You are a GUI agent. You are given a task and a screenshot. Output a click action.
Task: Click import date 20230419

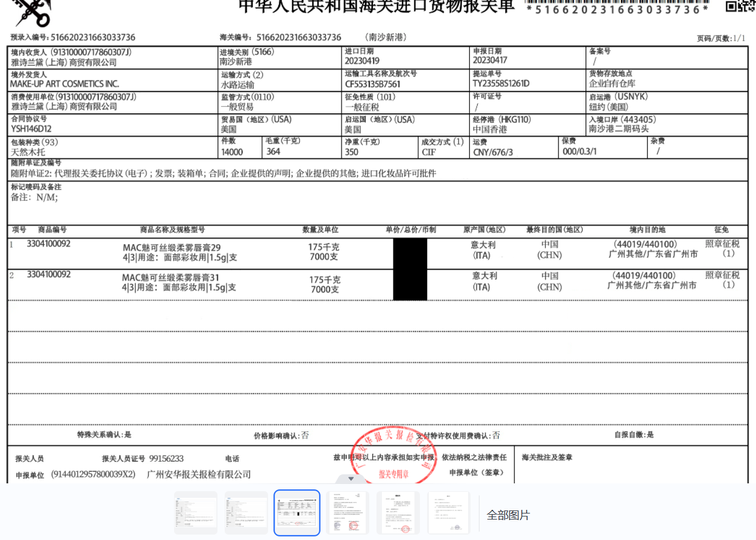pos(362,61)
